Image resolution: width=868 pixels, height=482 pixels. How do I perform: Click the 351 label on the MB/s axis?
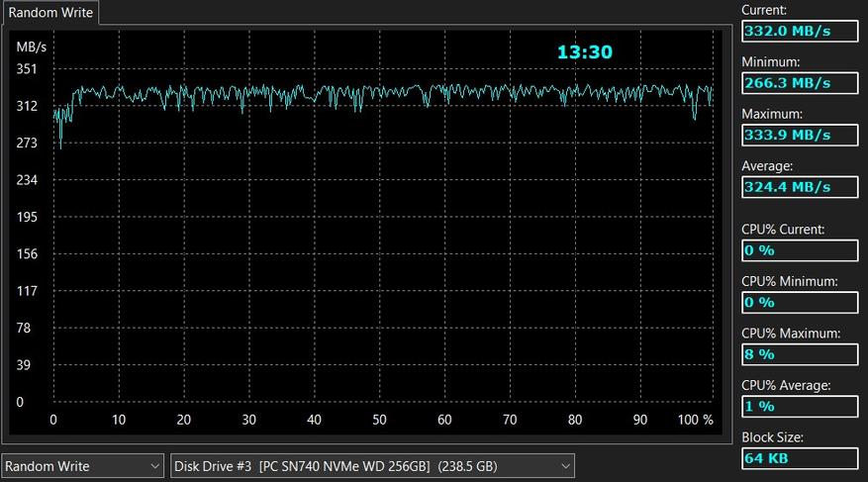pos(27,69)
